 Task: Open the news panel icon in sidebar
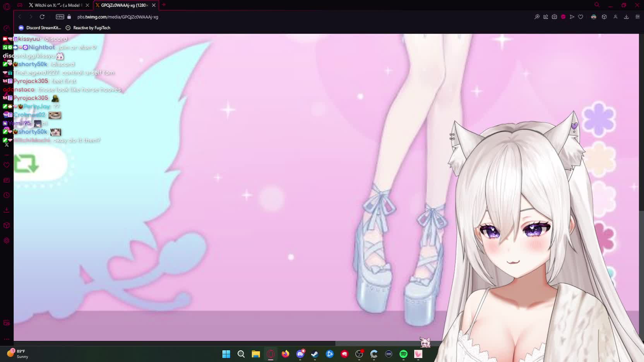[7, 180]
